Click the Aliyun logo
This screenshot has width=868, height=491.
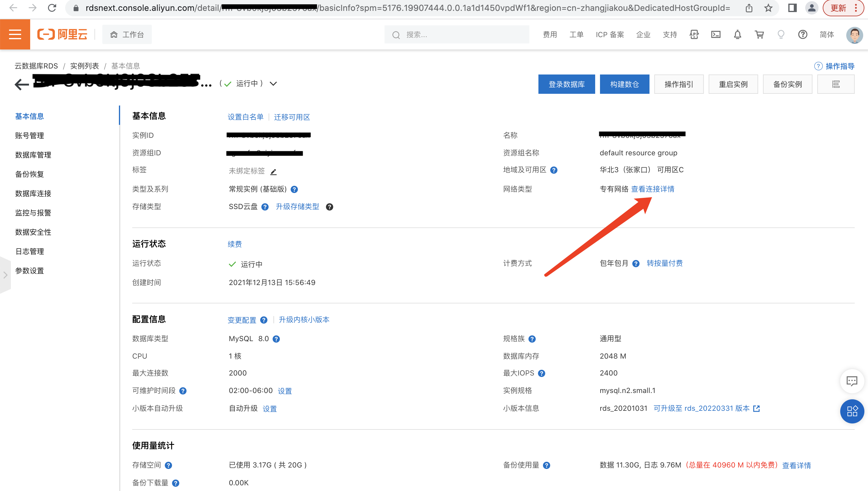(x=62, y=34)
